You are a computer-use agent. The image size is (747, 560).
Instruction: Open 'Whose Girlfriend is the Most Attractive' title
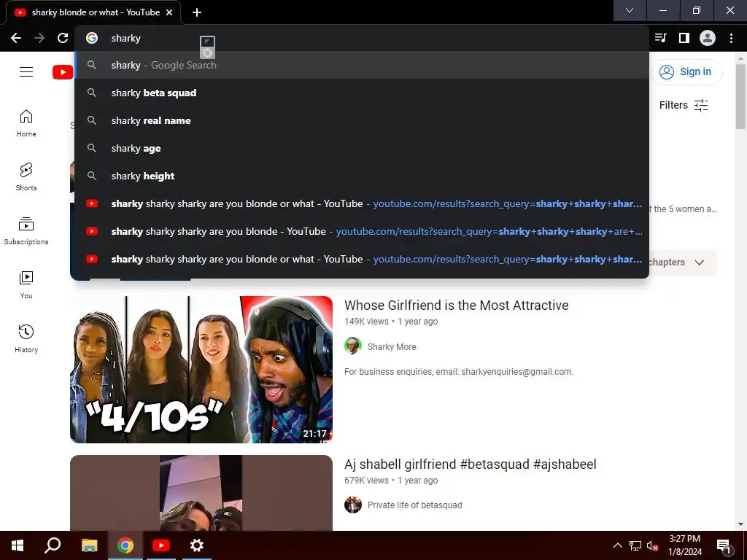[457, 306]
